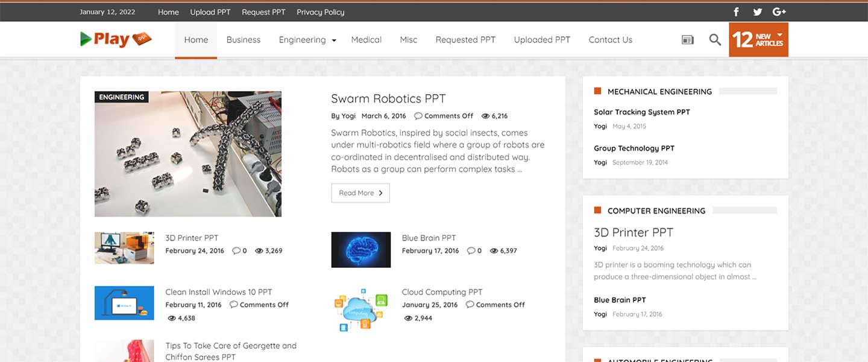Click comment icon for Clean Install Windows 10
Image resolution: width=868 pixels, height=362 pixels.
234,305
